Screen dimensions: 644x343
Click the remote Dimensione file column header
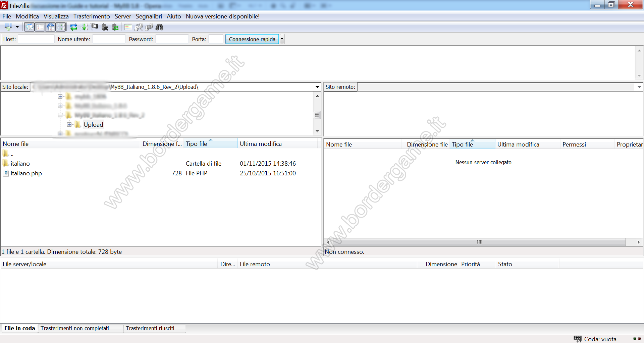pyautogui.click(x=426, y=145)
